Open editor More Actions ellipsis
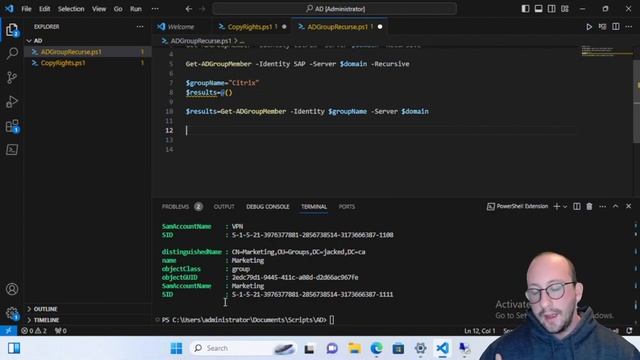The image size is (640, 360). [x=629, y=27]
